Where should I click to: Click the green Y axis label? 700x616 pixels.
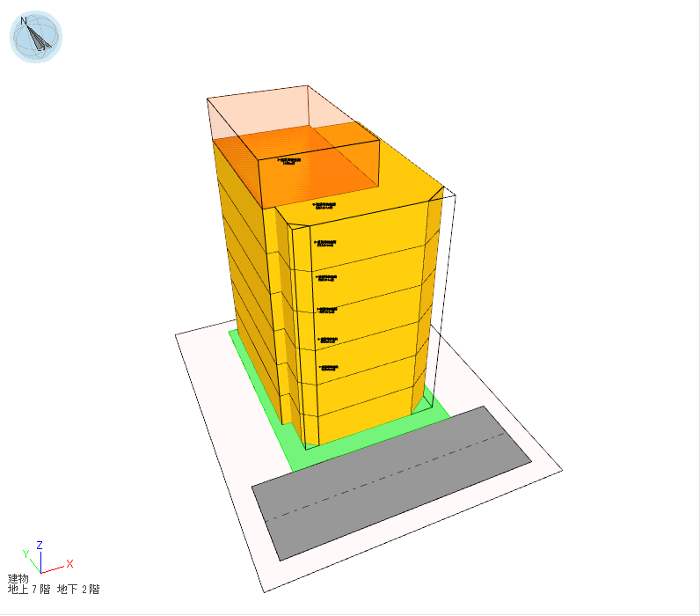pos(26,554)
